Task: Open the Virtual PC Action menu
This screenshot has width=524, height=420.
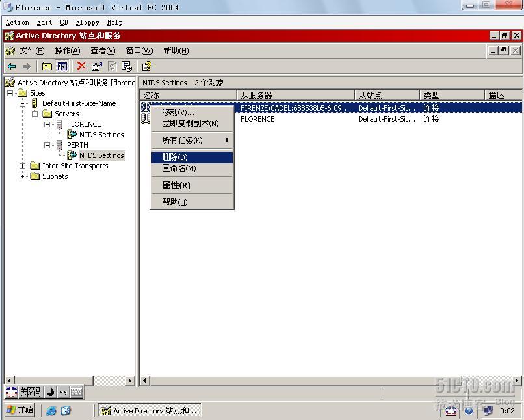Action: coord(18,23)
